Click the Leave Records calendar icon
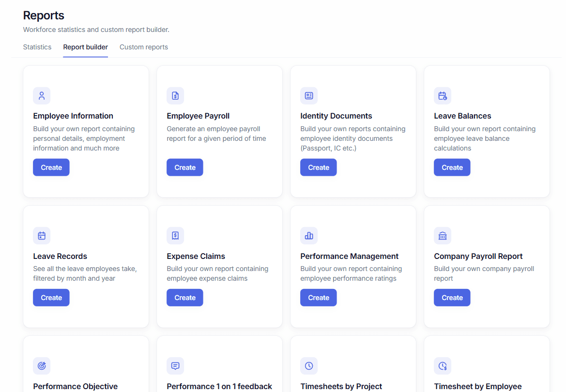This screenshot has height=392, width=566. click(x=42, y=236)
